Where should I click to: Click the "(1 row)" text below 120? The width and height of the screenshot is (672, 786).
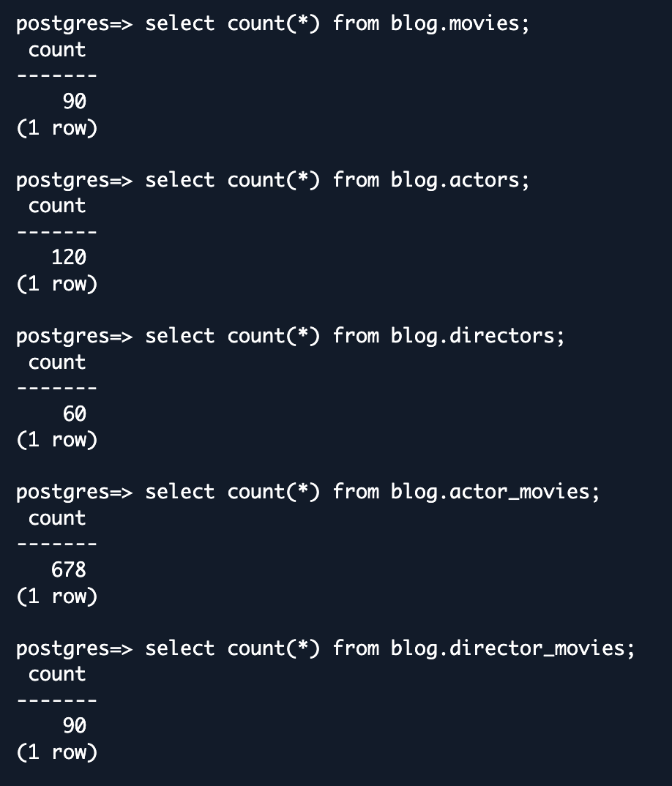click(x=57, y=284)
